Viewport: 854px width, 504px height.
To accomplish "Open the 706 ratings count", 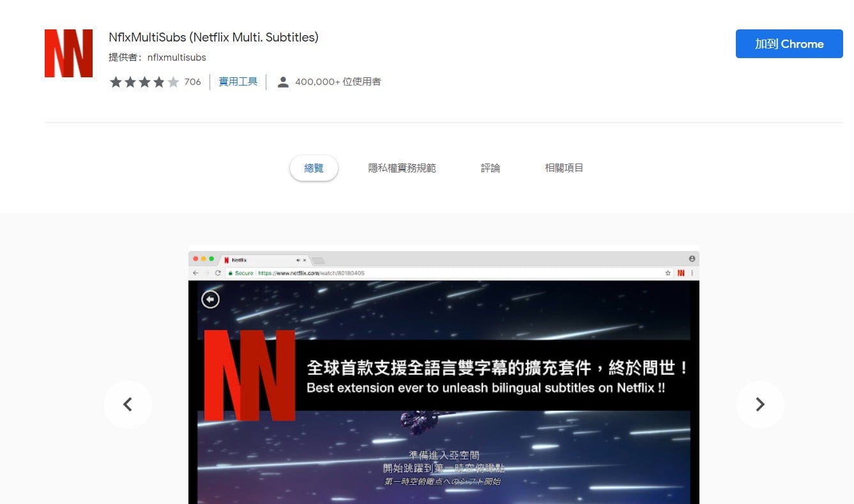I will point(192,82).
